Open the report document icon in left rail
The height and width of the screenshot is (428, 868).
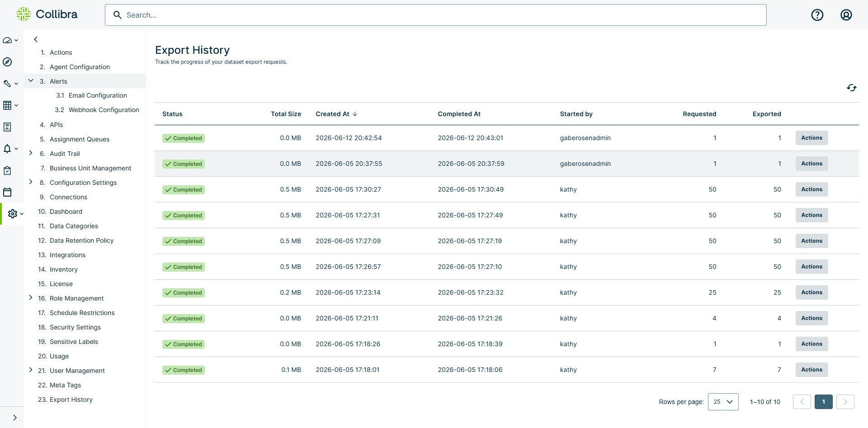[x=7, y=127]
